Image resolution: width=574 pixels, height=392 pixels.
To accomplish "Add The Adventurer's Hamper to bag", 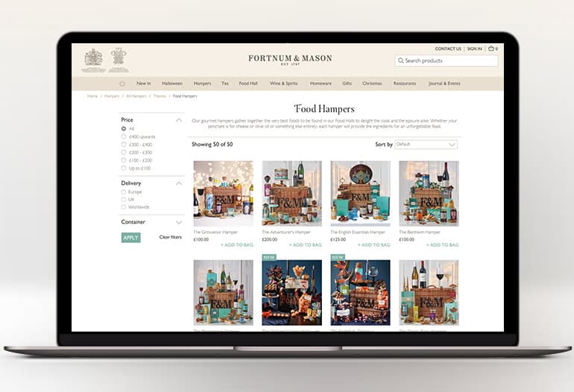I will coord(306,245).
